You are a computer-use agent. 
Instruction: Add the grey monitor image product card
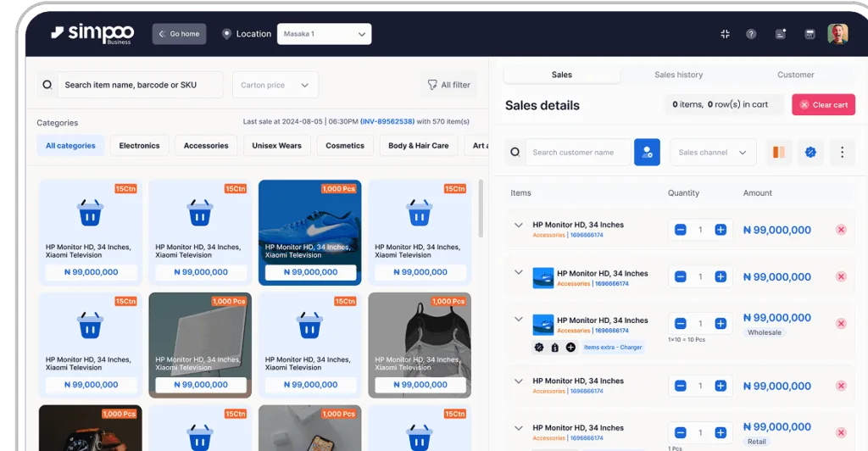tap(200, 345)
